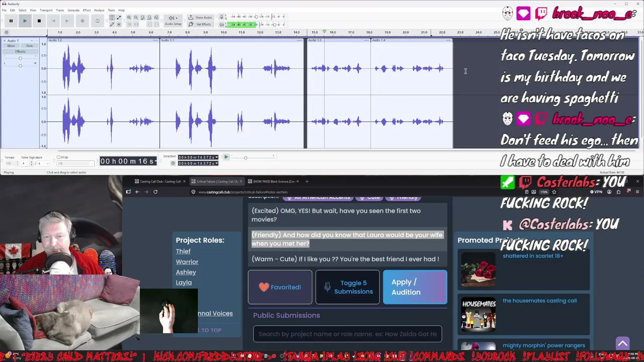Open the Transport menu

coord(46,10)
